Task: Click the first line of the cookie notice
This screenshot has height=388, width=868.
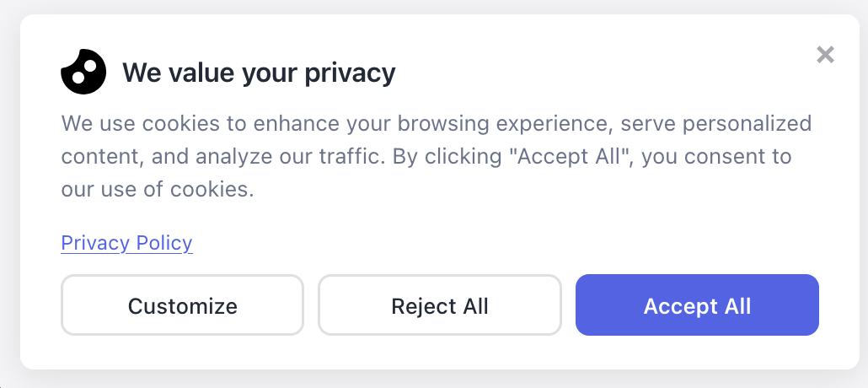Action: tap(437, 124)
